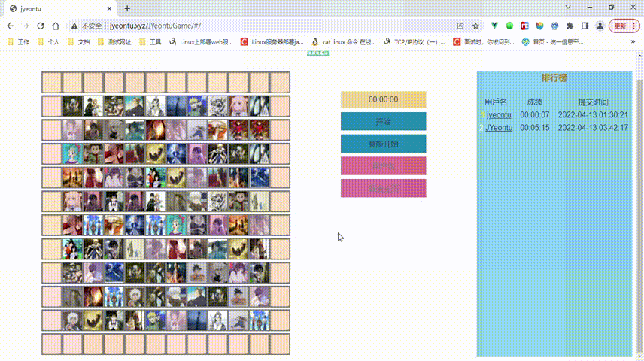
Task: Close the jyeontu tab
Action: point(109,8)
